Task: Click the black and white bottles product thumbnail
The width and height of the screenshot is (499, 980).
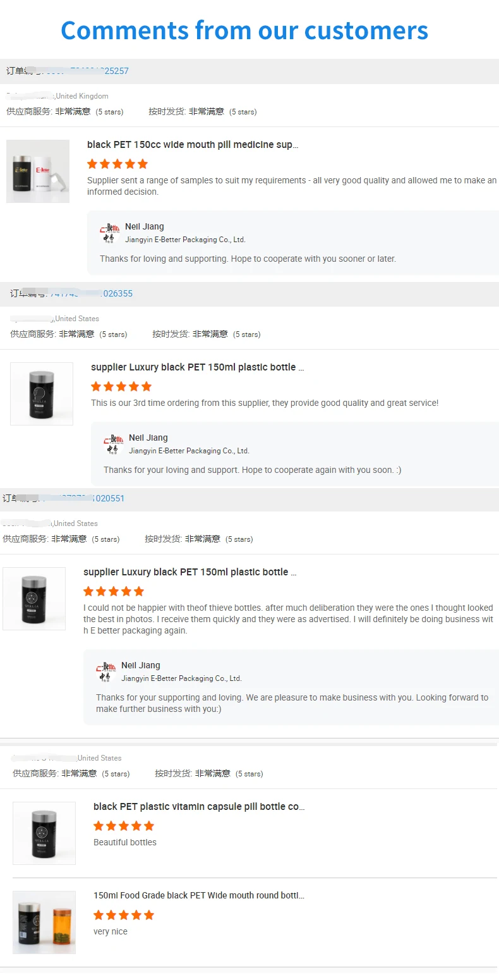Action: 38,171
